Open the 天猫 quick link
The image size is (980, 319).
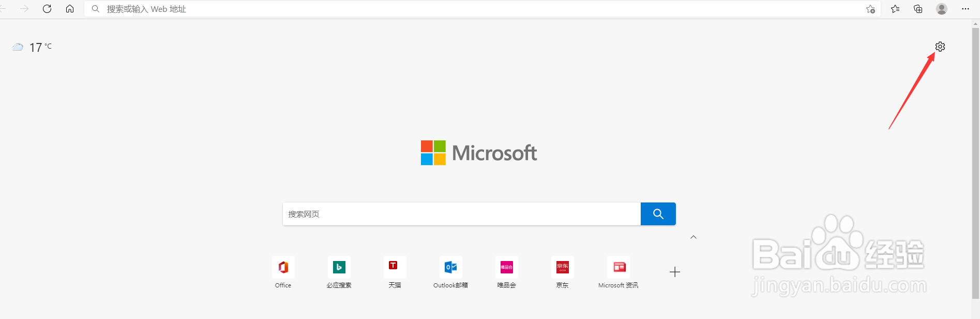[x=395, y=267]
